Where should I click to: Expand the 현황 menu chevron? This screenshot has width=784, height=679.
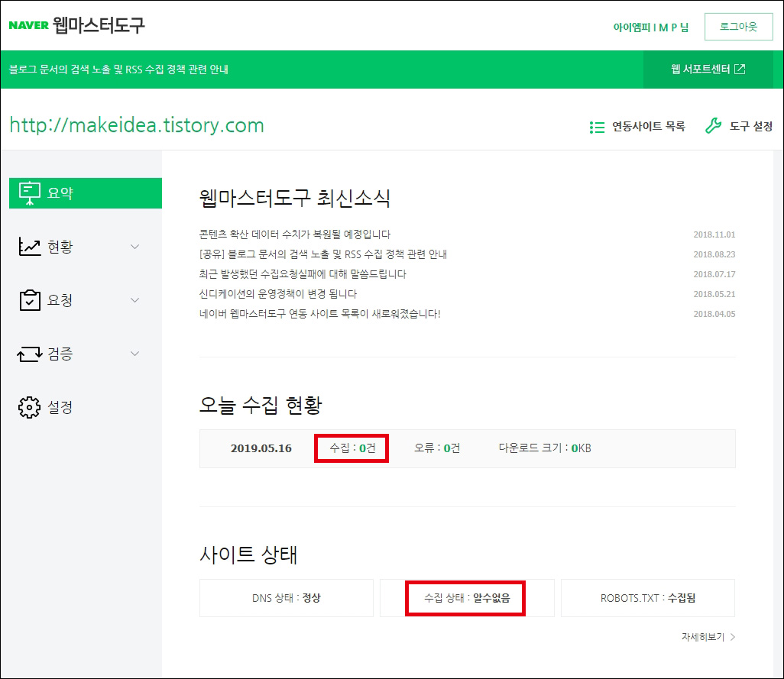tap(134, 246)
